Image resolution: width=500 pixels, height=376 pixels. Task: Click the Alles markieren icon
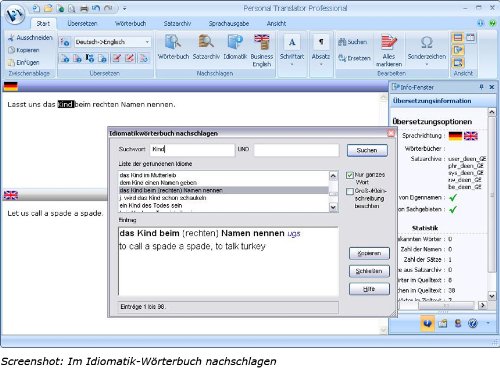[389, 50]
